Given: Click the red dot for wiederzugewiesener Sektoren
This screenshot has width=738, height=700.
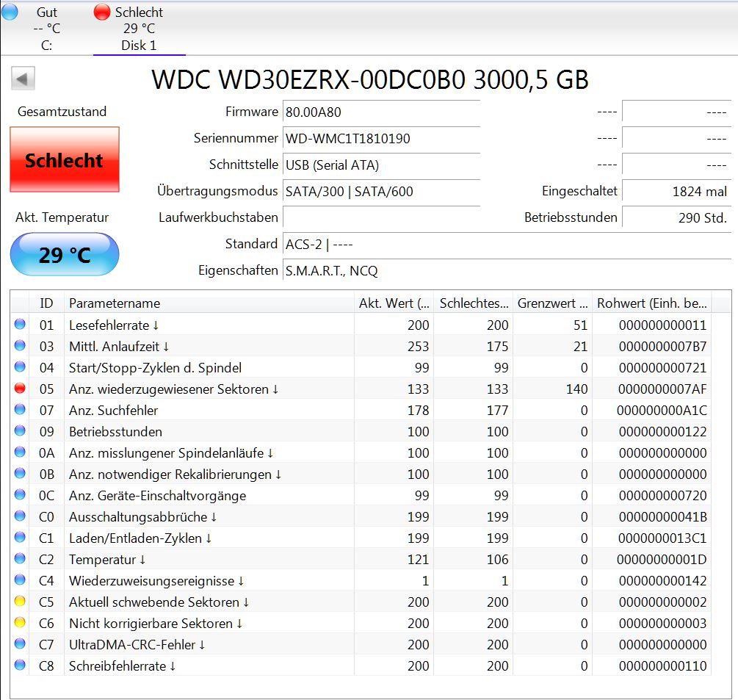Looking at the screenshot, I should click(x=20, y=389).
